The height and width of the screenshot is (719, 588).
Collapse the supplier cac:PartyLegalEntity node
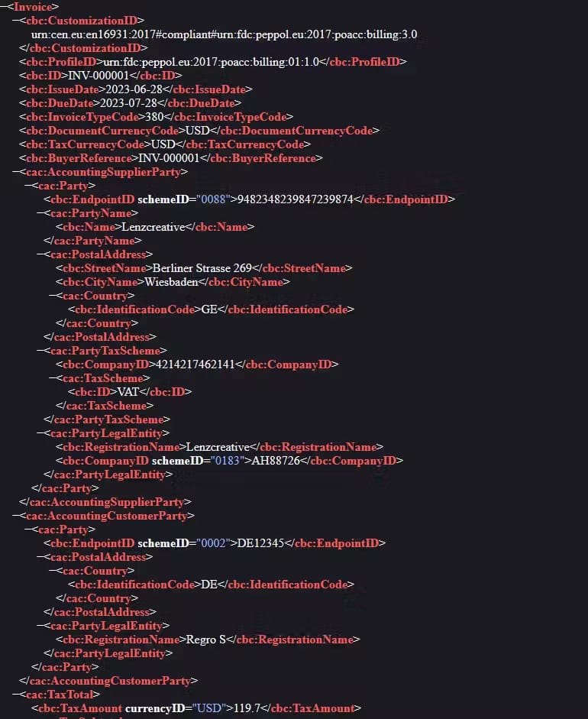point(40,433)
